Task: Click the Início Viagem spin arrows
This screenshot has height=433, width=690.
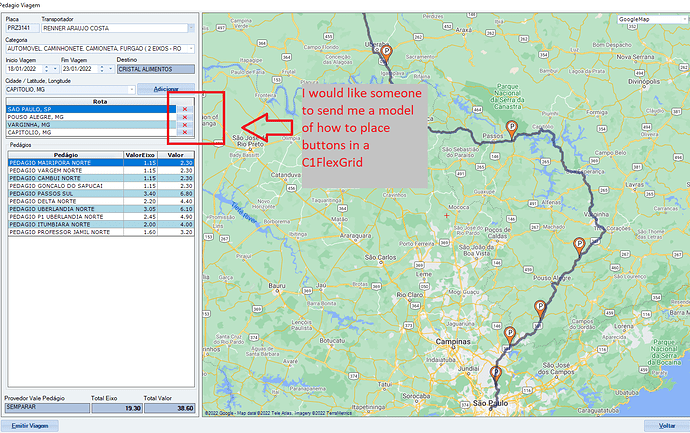Action: pyautogui.click(x=47, y=69)
